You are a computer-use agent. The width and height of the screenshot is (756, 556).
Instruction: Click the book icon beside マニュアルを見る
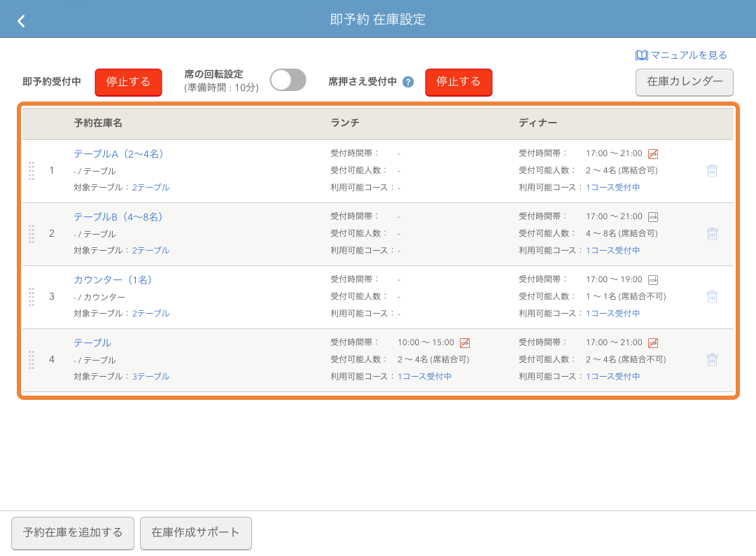(640, 55)
